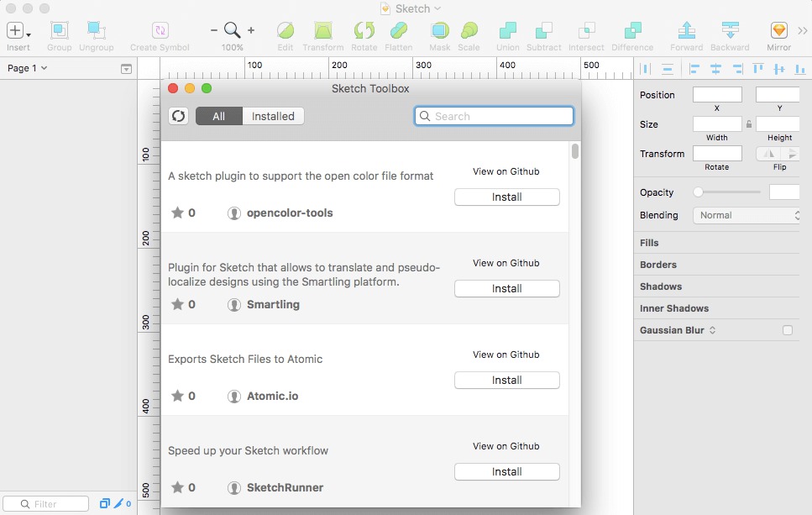Image resolution: width=812 pixels, height=515 pixels.
Task: Toggle the width-height lock next to Size
Action: 748,123
